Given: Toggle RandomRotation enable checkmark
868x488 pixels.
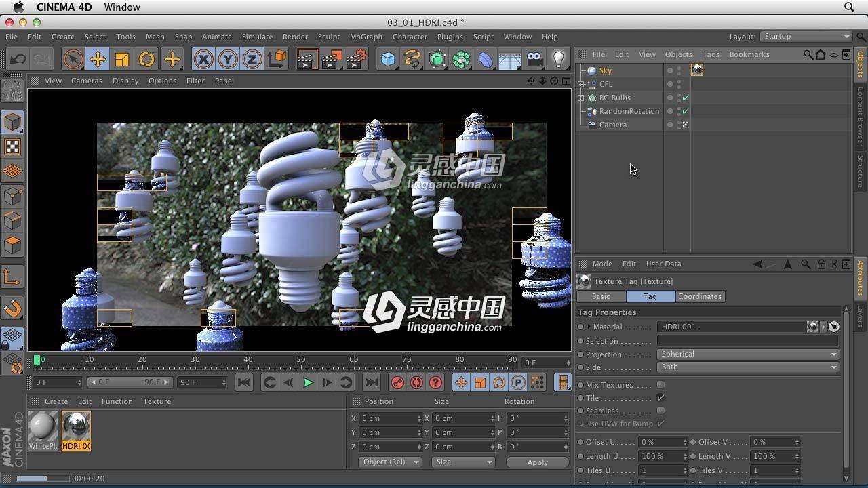Looking at the screenshot, I should tap(686, 111).
